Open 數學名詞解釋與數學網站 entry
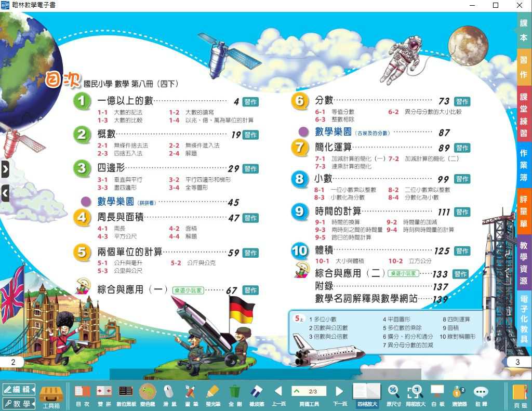Viewport: 532px width, 411px height. coord(381,298)
